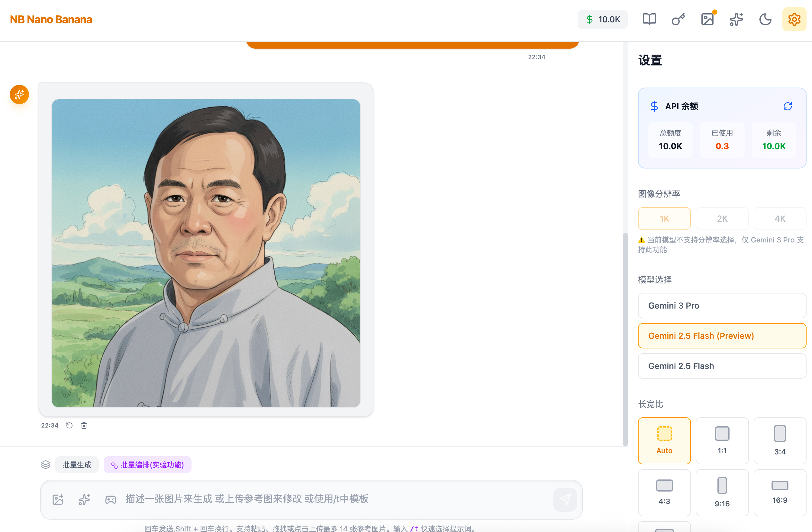Click the sparkles prompt icon in header
812x532 pixels.
(736, 19)
